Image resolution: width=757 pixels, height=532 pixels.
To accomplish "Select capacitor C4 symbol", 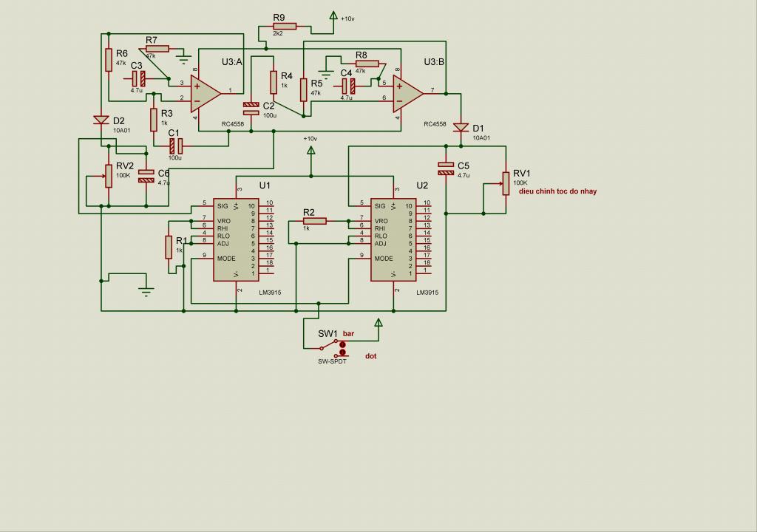I will click(x=349, y=86).
